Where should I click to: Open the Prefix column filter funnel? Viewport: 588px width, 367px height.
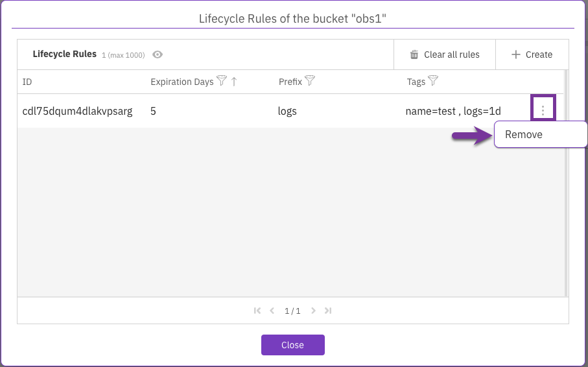click(310, 82)
